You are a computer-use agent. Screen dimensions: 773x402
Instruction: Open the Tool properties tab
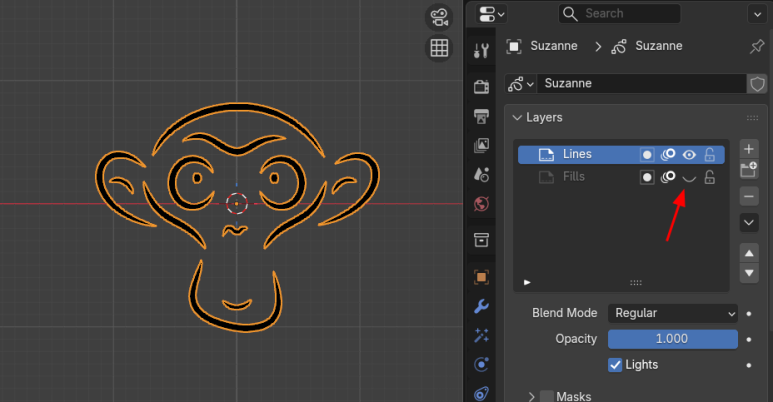click(x=481, y=50)
